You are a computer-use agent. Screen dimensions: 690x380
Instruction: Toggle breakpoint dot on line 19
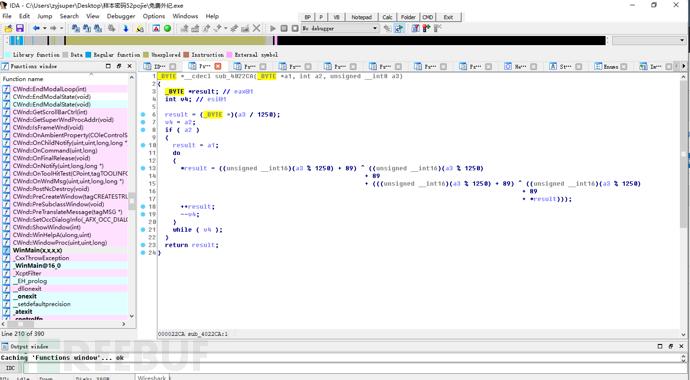[143, 214]
